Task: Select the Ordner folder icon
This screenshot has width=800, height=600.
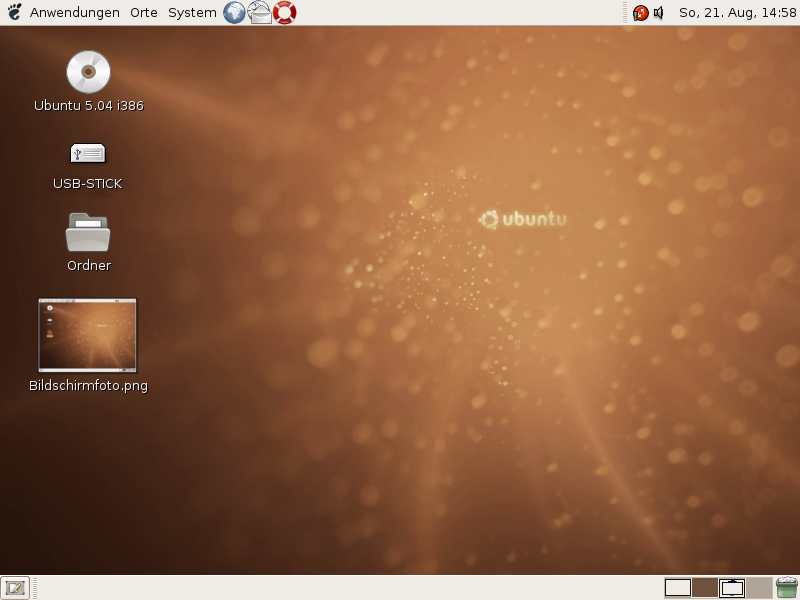Action: pos(88,233)
